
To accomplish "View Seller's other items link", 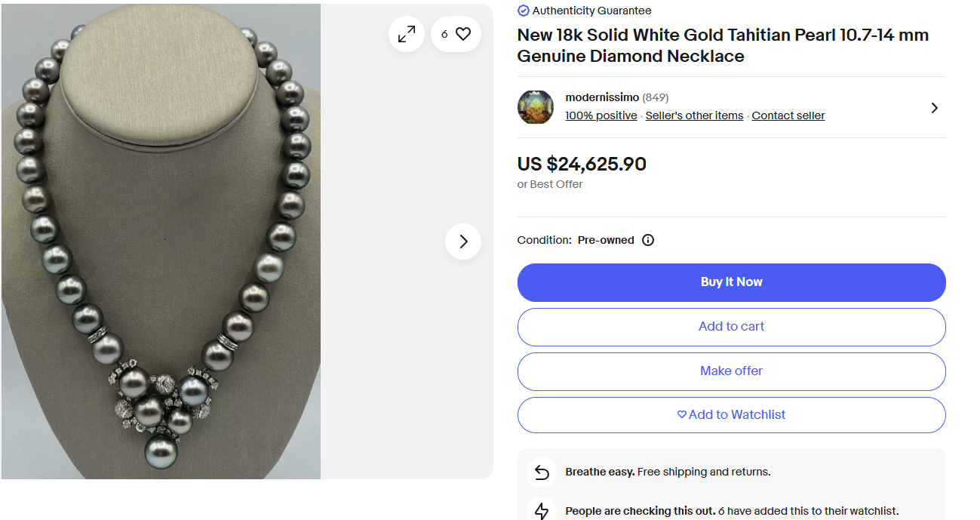I will [694, 115].
